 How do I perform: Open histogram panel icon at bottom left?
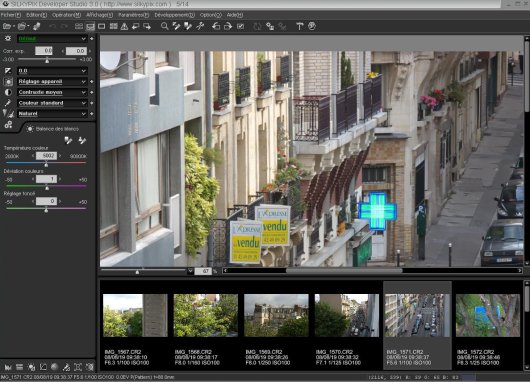[x=8, y=367]
